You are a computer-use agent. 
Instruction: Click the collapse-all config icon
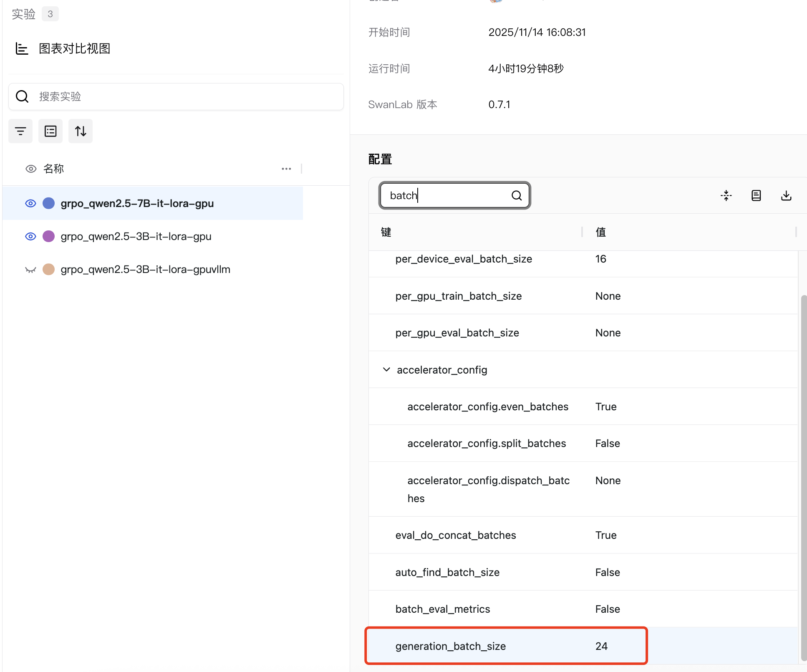[x=726, y=195]
